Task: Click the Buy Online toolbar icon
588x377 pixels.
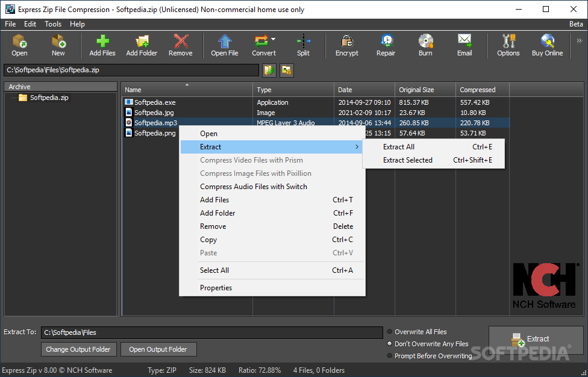Action: coord(548,41)
